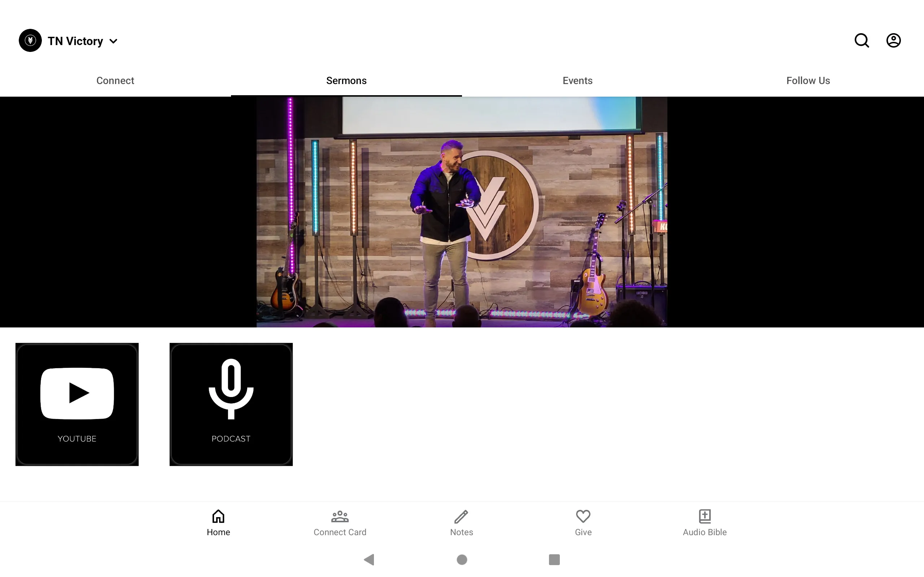
Task: Open Audio Bible section
Action: [705, 523]
